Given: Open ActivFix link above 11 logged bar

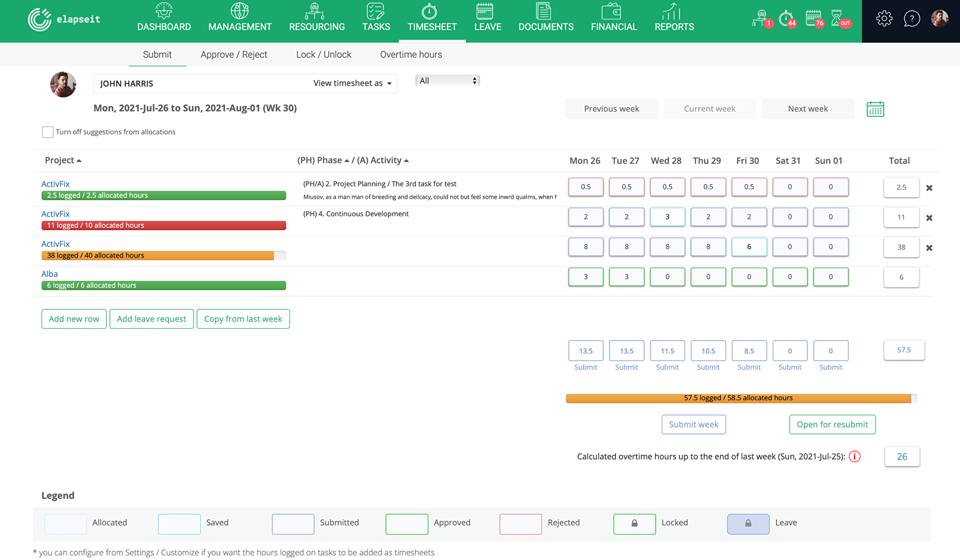Looking at the screenshot, I should [55, 214].
